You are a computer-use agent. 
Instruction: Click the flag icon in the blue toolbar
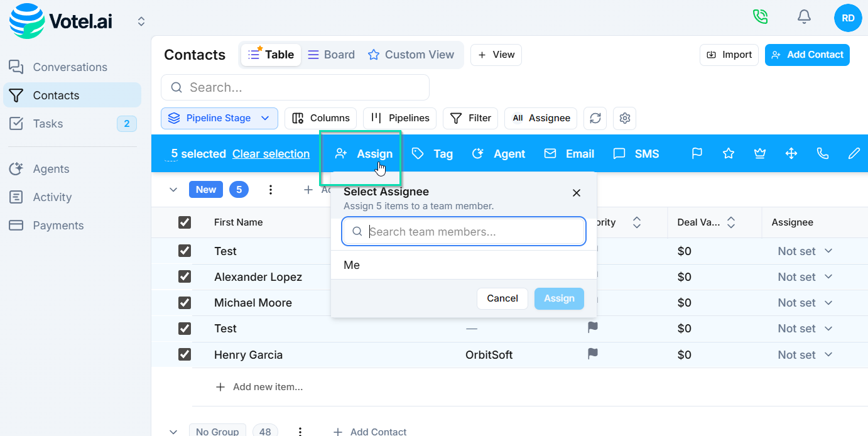pos(697,153)
